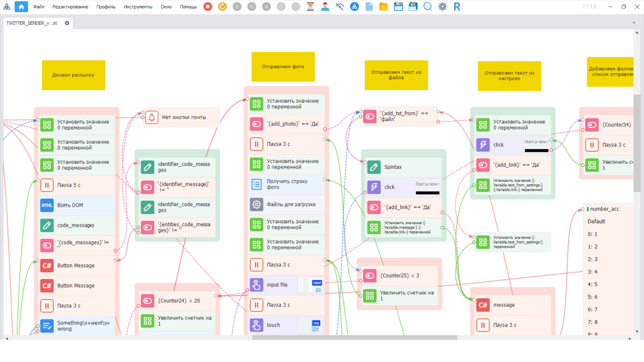Viewport: 644px width, 362px height.
Task: Close the TWITTER_SENDER project tab
Action: pos(67,23)
